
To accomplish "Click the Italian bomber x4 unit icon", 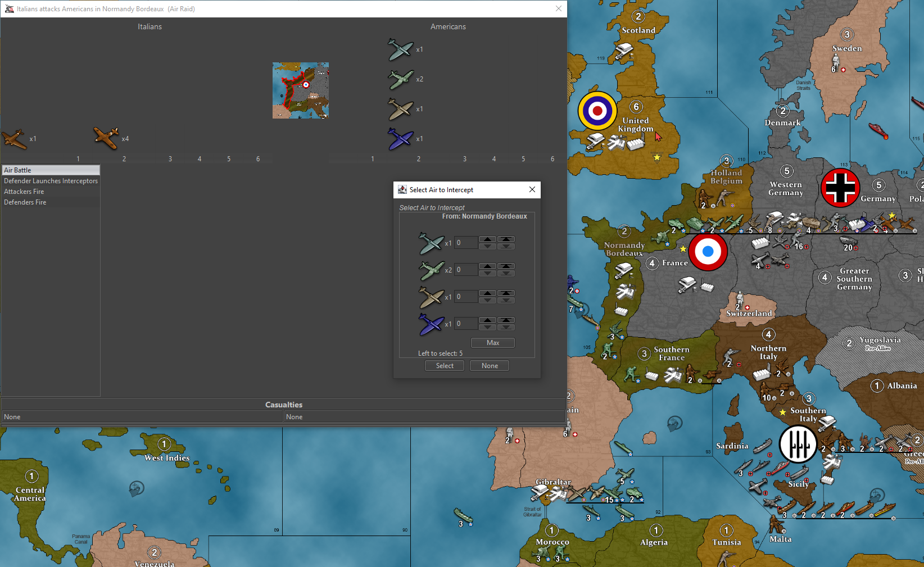I will coord(106,138).
